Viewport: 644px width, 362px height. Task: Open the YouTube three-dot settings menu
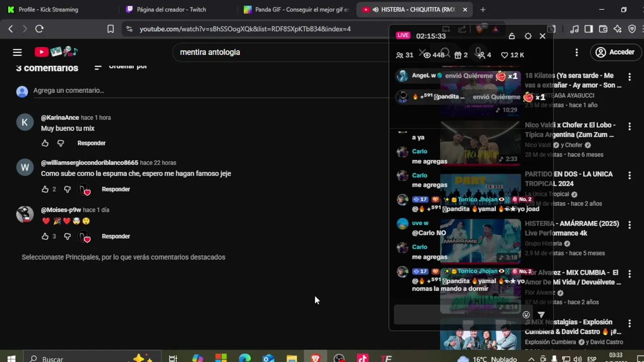pos(577,52)
